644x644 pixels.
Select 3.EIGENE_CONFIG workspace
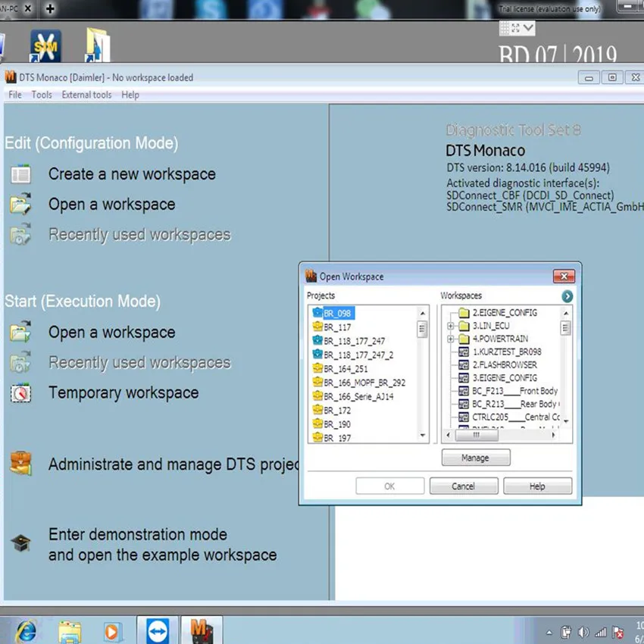[505, 378]
